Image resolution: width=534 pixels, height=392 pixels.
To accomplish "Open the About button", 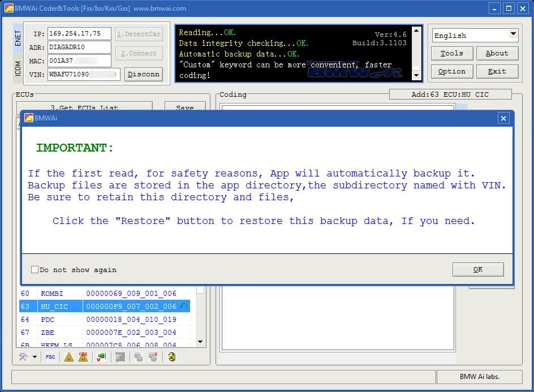I will (497, 53).
